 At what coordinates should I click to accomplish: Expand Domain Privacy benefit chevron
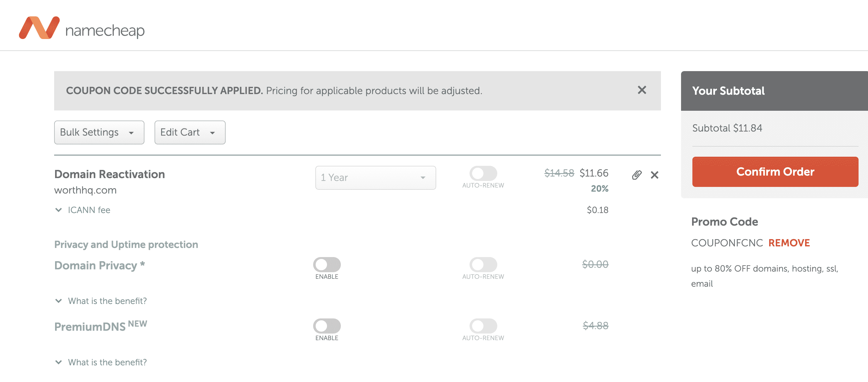click(59, 301)
